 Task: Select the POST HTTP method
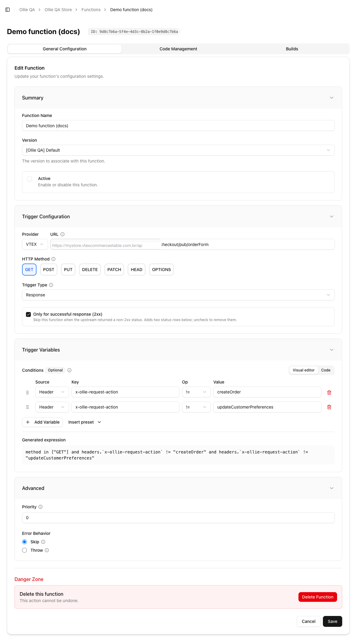(49, 270)
